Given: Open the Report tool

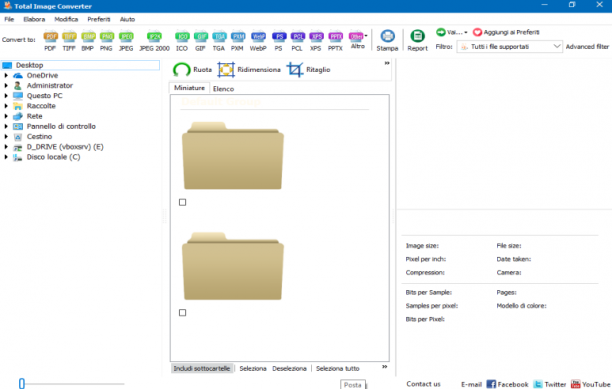Looking at the screenshot, I should point(417,41).
